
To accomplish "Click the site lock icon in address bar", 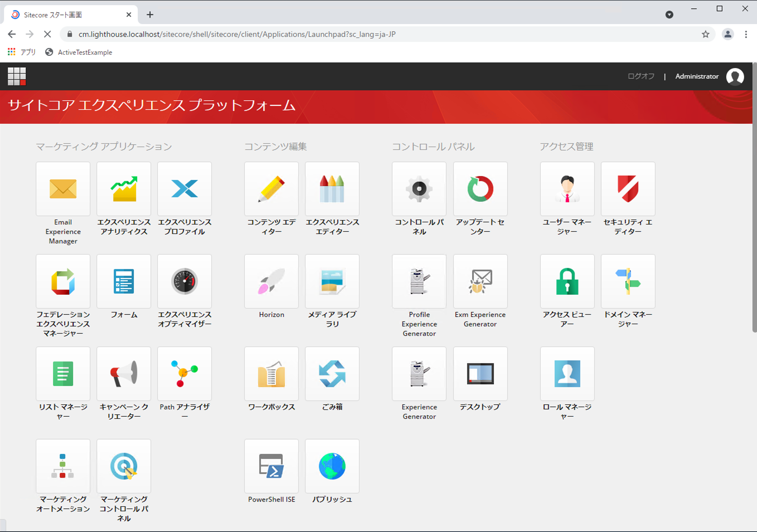I will (x=70, y=34).
